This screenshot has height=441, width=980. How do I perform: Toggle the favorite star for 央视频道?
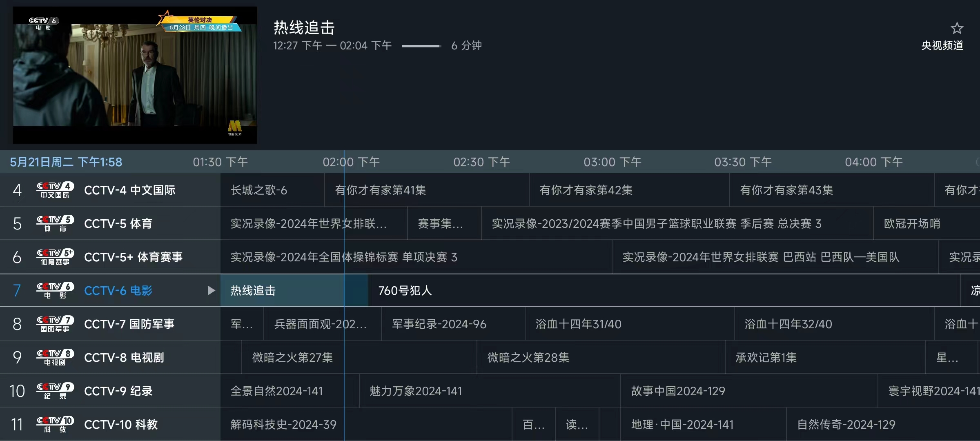tap(957, 28)
